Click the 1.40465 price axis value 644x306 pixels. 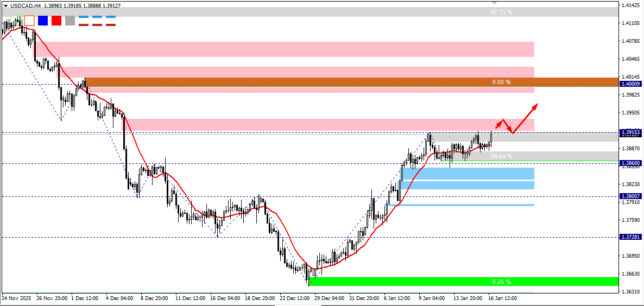632,59
